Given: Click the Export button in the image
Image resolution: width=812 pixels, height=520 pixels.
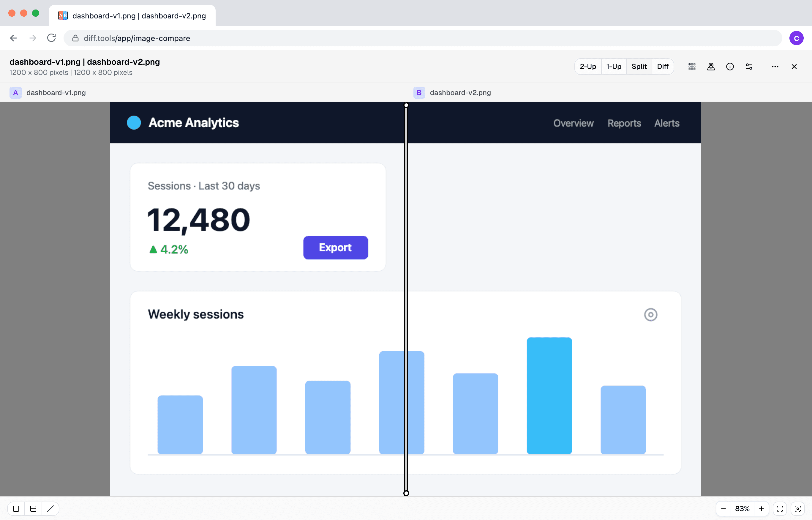Looking at the screenshot, I should click(336, 248).
